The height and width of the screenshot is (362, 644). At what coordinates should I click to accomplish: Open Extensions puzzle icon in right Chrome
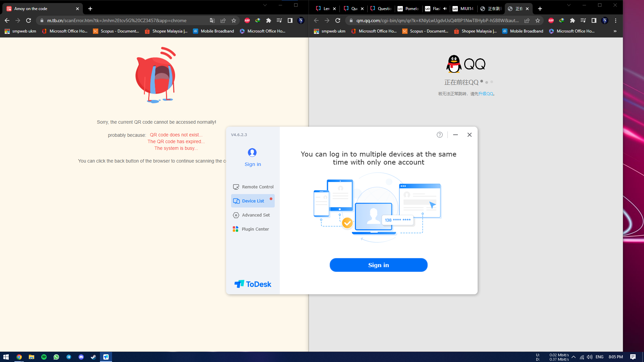[573, 20]
